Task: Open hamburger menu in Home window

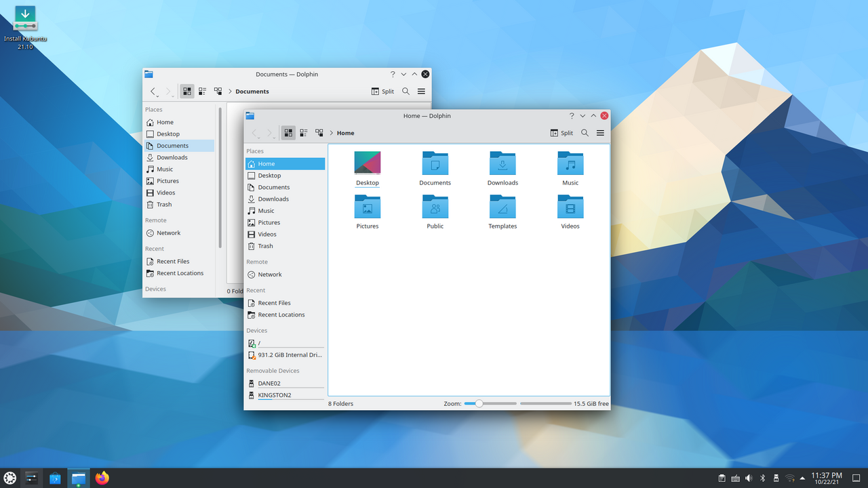Action: 600,133
